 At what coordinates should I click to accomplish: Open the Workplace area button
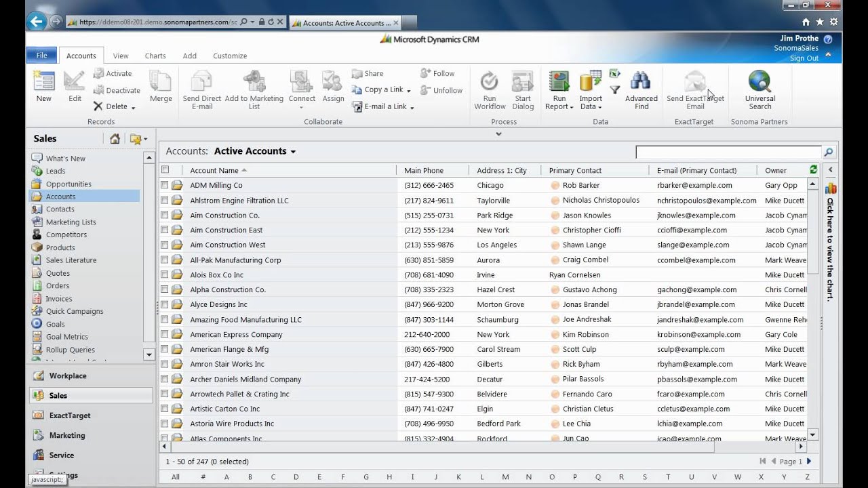[92, 375]
